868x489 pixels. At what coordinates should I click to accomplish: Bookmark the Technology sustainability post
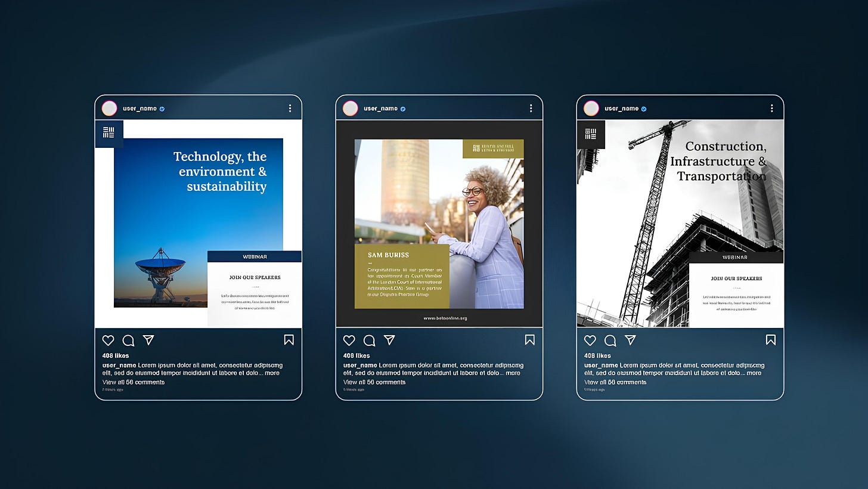pos(289,340)
